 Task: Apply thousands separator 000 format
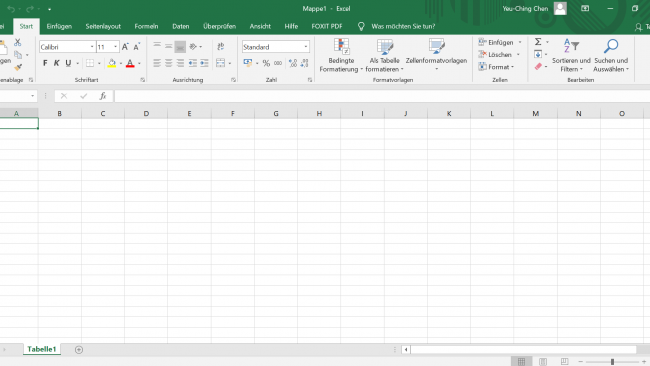pos(278,63)
